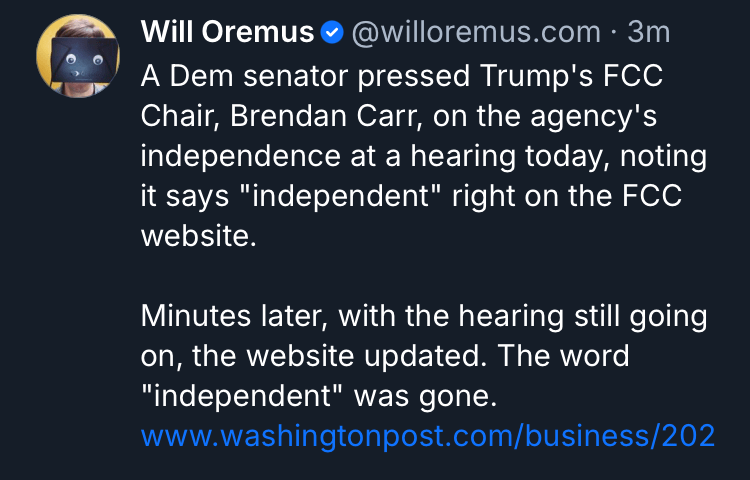This screenshot has height=480, width=750.
Task: Visit the @willoremus.com handle
Action: 475,33
